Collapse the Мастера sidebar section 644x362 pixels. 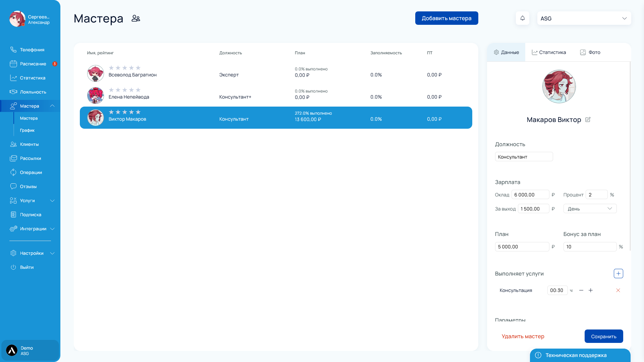(x=52, y=106)
